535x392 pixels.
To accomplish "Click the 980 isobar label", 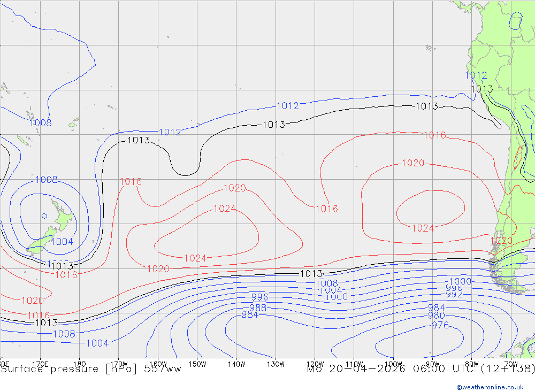I will [437, 316].
